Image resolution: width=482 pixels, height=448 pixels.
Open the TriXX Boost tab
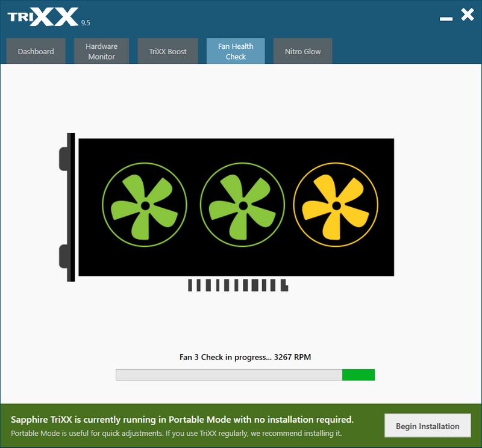(167, 51)
